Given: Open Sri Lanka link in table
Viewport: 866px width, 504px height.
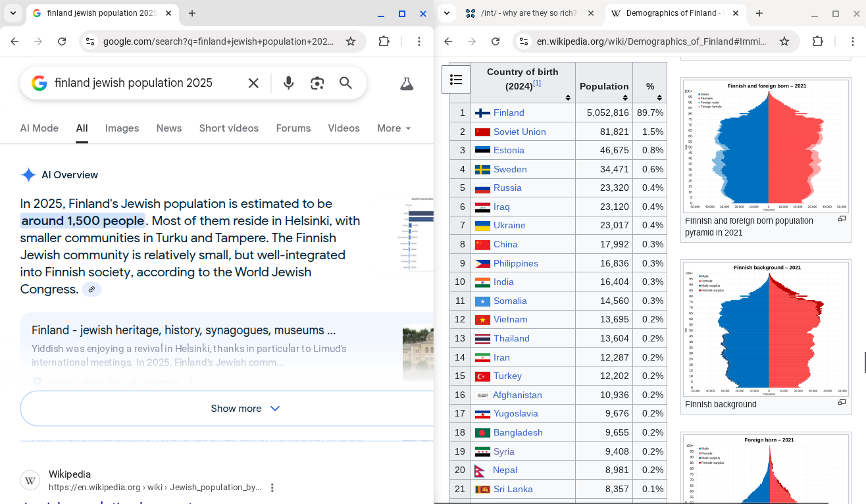Looking at the screenshot, I should pyautogui.click(x=513, y=489).
